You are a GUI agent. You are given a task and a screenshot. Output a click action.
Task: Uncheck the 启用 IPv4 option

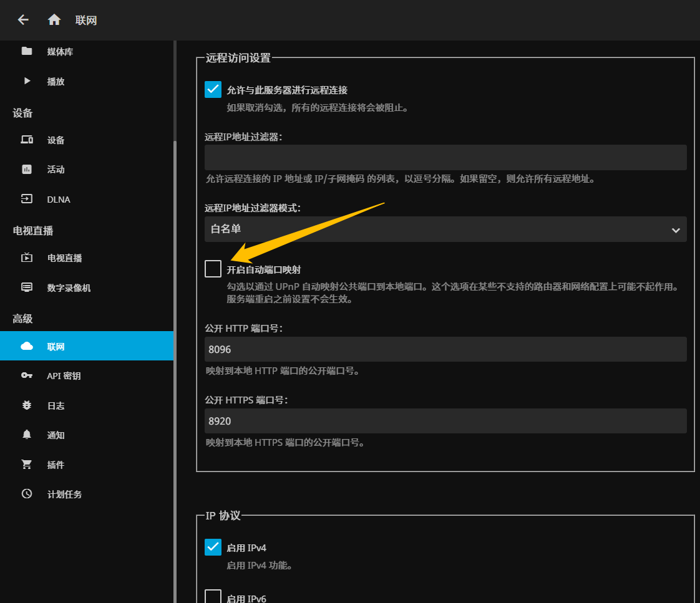[213, 547]
